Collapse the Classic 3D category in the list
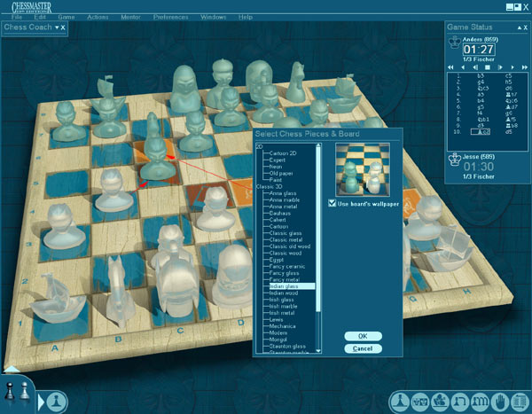 [x=269, y=187]
